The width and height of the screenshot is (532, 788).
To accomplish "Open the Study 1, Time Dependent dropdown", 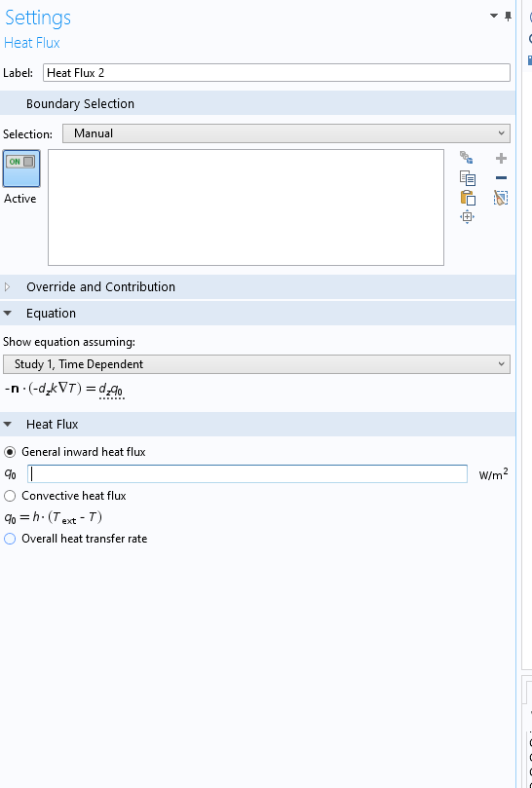I will click(256, 364).
